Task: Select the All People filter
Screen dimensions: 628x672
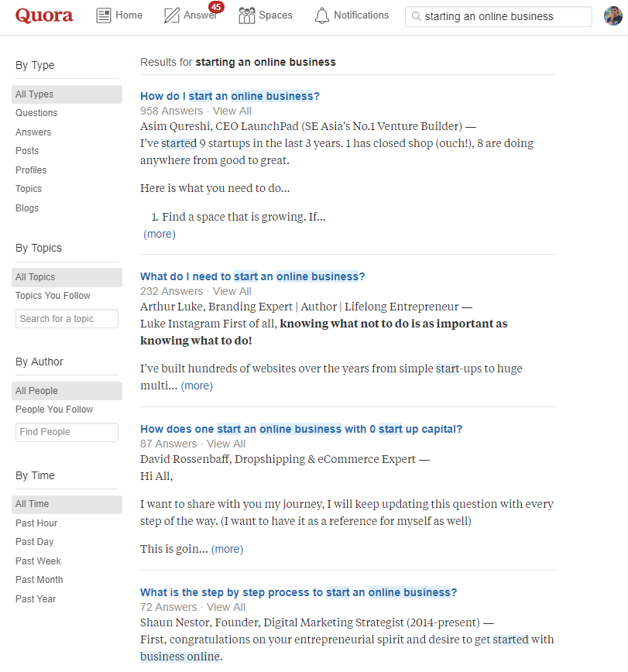Action: point(67,391)
